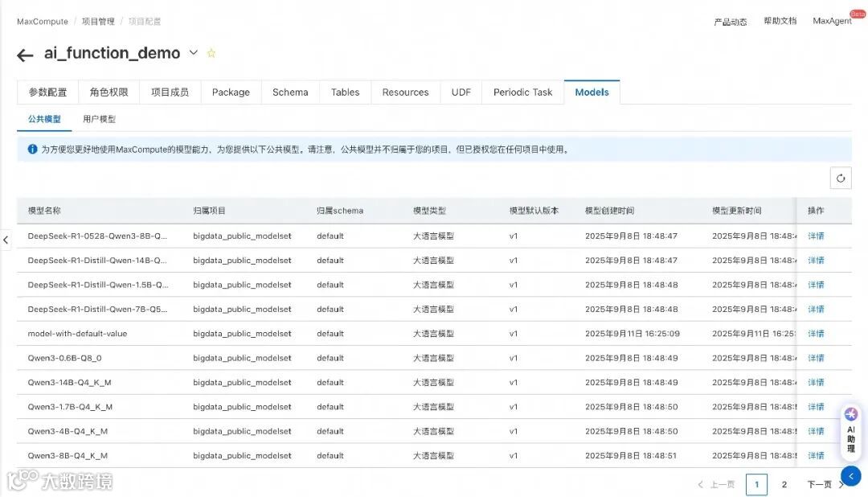This screenshot has height=497, width=868.
Task: Open 详情 for Qwen3-8B-Q4_K_M
Action: (816, 455)
